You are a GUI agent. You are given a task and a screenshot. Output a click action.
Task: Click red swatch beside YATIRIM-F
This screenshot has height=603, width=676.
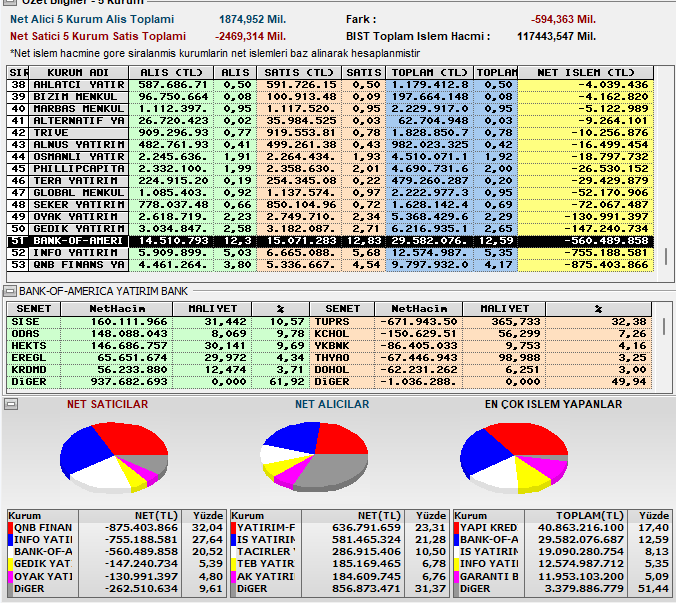[x=234, y=528]
